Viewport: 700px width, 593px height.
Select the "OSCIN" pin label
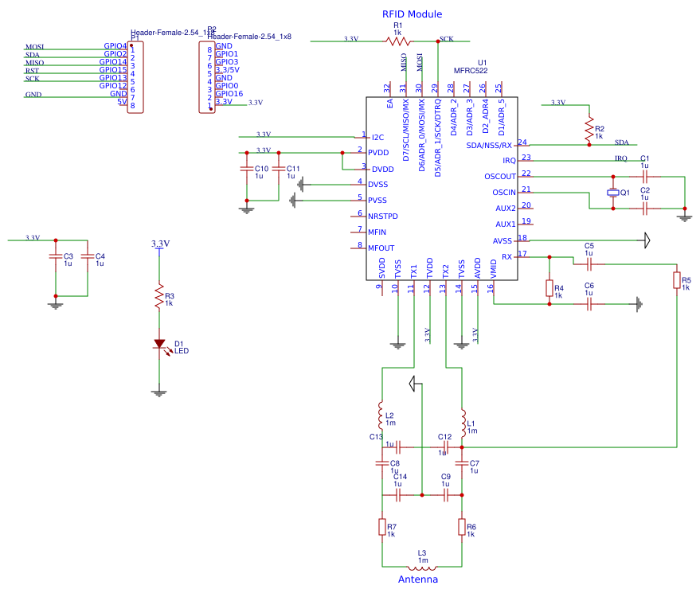504,193
